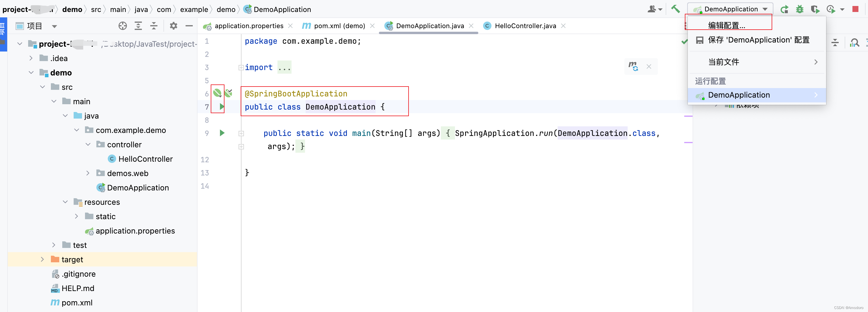Switch to application.properties editor tab

point(249,26)
